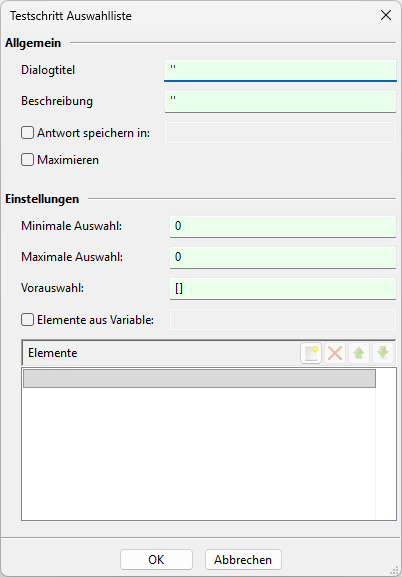Edit the Maximale Auswahl field
The width and height of the screenshot is (402, 577).
click(283, 258)
